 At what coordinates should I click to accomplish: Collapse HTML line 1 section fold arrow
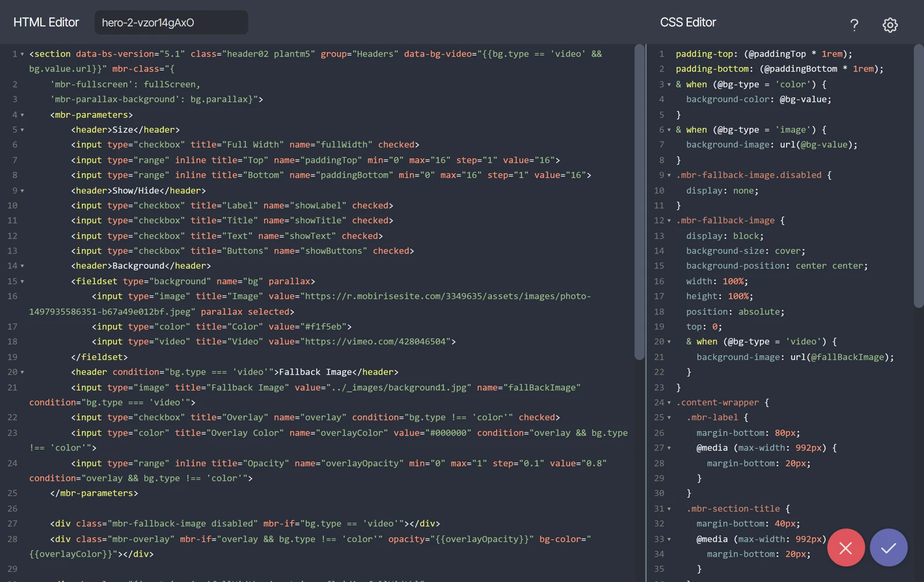[x=23, y=54]
